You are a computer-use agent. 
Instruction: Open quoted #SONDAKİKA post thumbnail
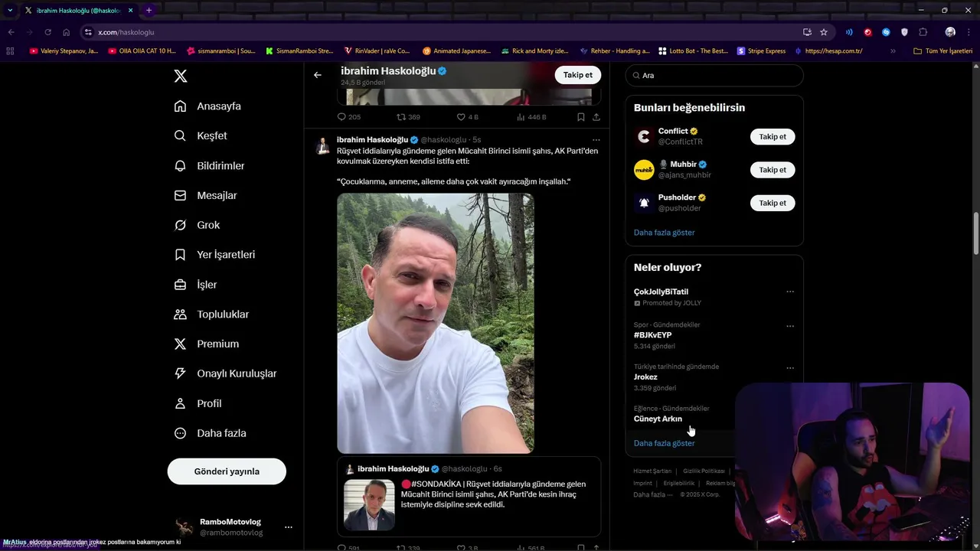[x=369, y=505]
